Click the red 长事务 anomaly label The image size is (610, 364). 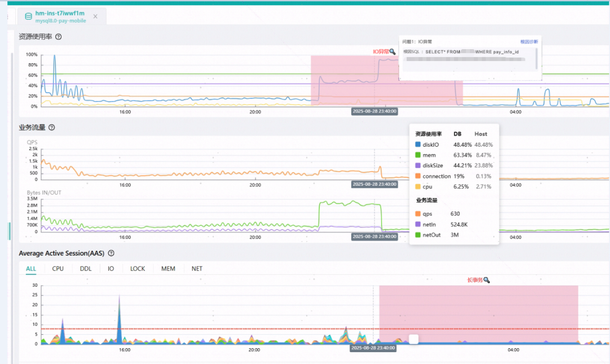coord(475,280)
